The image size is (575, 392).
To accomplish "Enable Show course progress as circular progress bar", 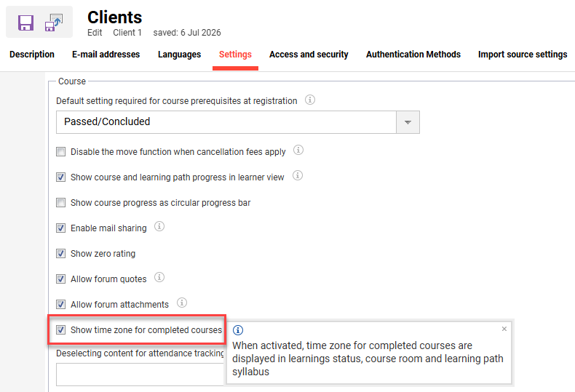I will tap(61, 203).
